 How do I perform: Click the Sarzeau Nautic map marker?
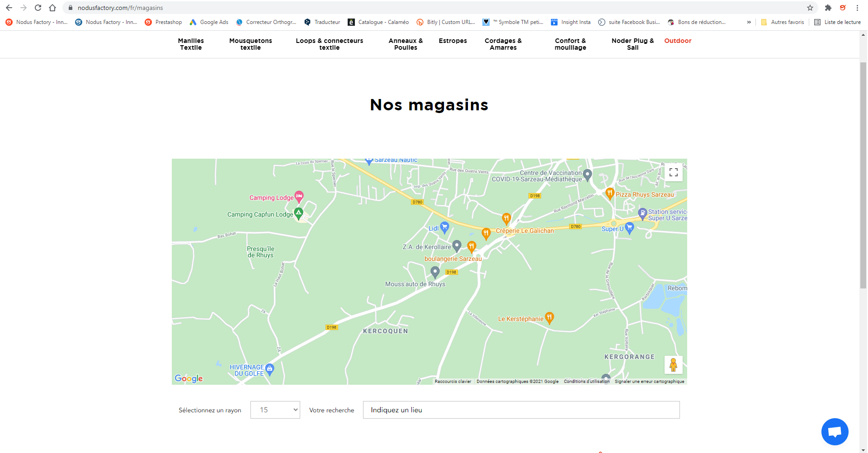[x=369, y=161]
